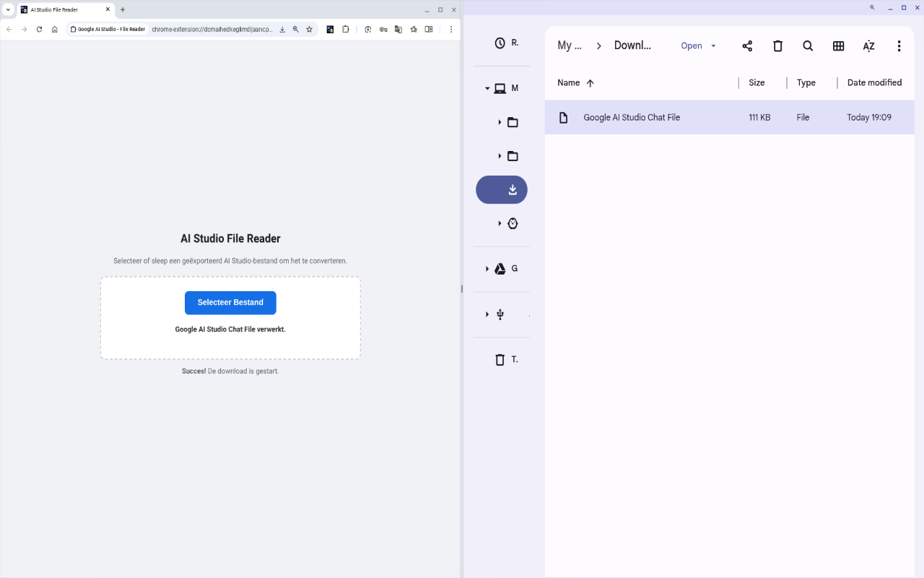Open the zoom indicator in address bar
This screenshot has height=578, width=924.
coord(296,30)
